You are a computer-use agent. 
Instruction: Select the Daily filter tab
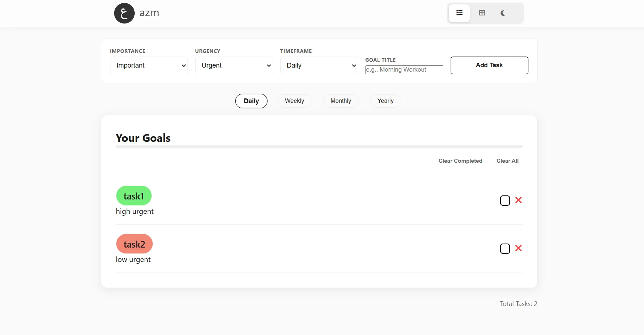coord(251,101)
